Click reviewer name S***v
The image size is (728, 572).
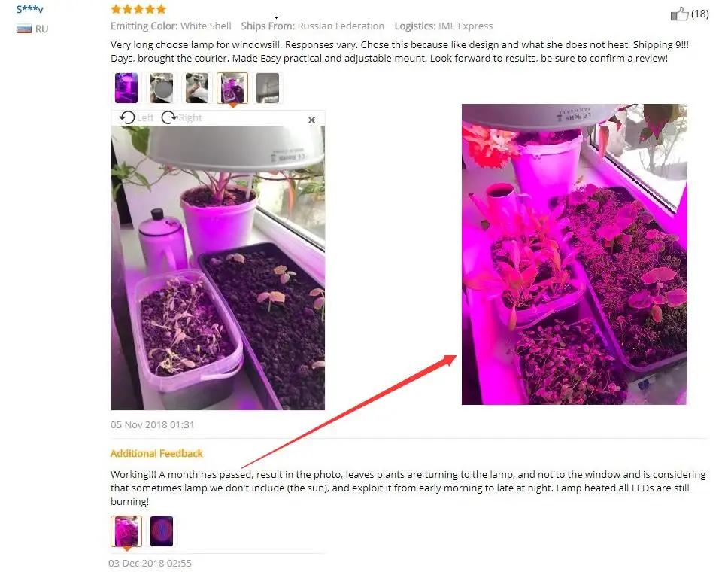click(x=30, y=9)
